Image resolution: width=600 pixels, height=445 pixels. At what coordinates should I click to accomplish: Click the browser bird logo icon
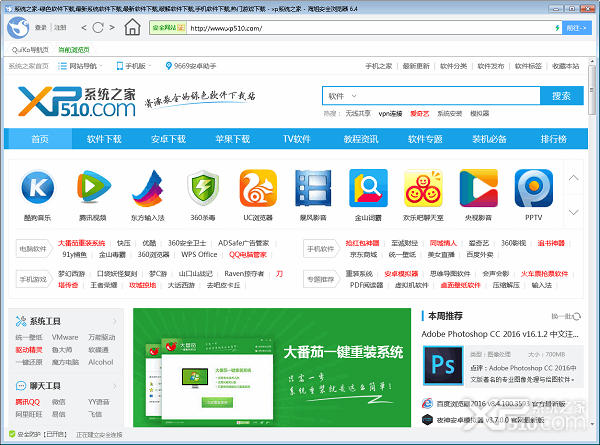18,28
